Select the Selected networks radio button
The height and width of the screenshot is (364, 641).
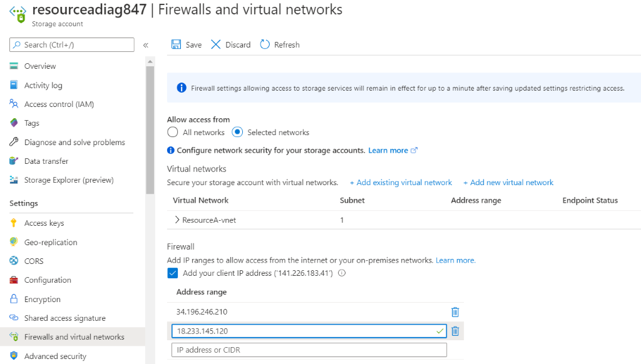click(x=237, y=133)
